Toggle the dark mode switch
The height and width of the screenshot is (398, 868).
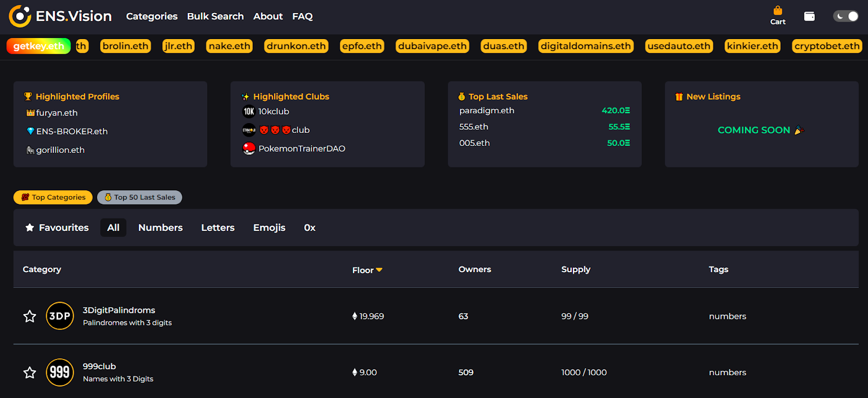click(x=845, y=16)
